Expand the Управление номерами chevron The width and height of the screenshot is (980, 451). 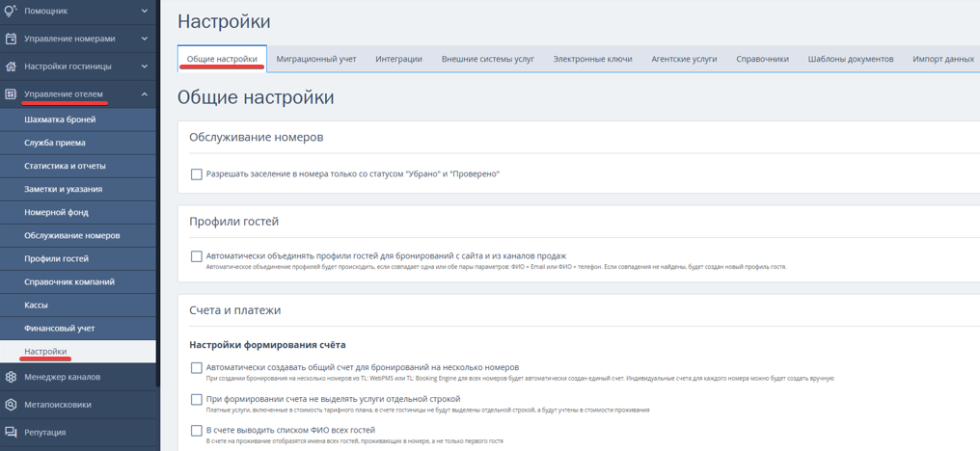[x=145, y=39]
